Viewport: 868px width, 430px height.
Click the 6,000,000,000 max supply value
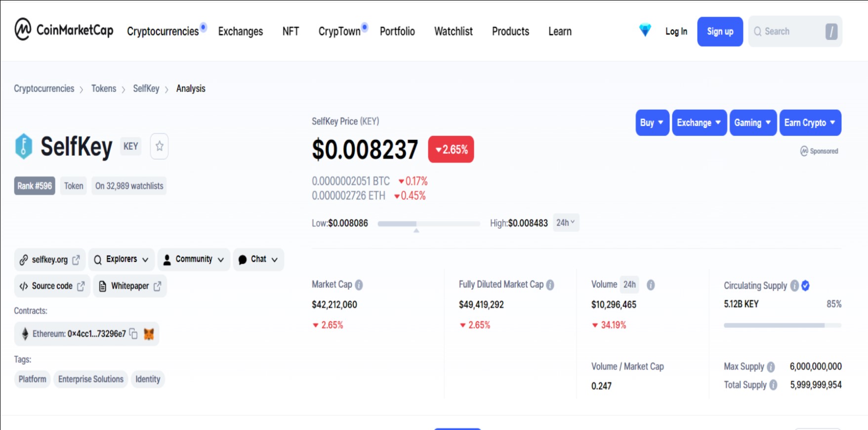(816, 366)
